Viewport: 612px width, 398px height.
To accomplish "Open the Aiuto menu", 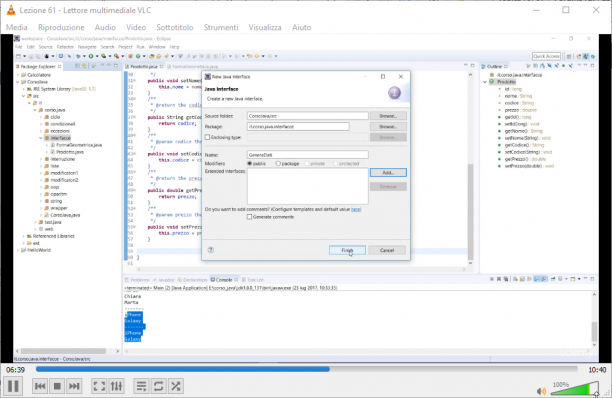I will click(x=302, y=27).
